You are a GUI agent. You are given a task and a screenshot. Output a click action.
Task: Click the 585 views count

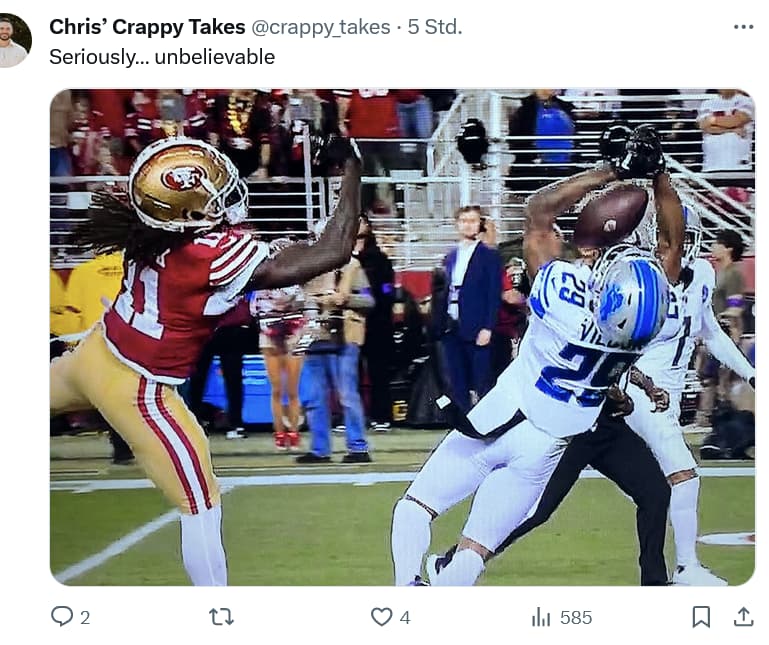(x=576, y=618)
